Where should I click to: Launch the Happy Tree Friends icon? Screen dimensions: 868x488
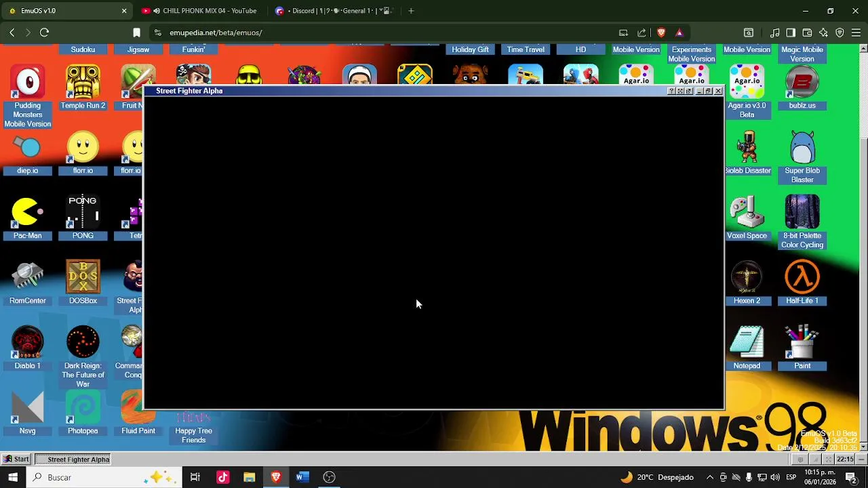point(193,426)
